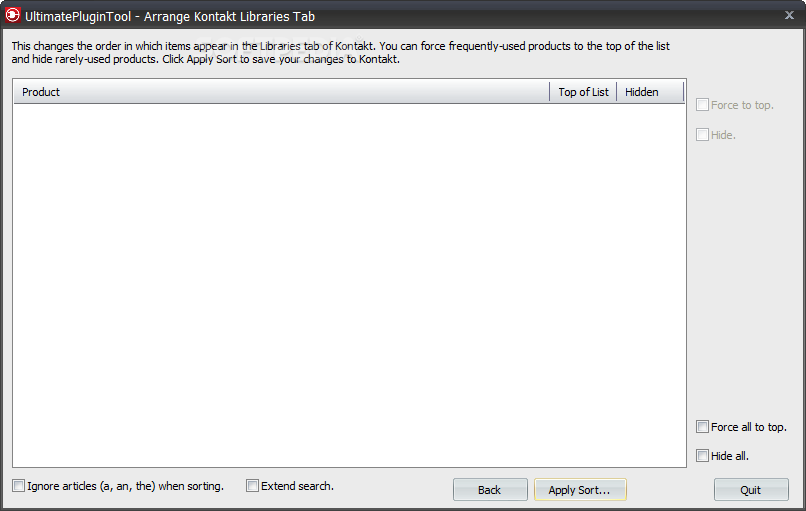Click the Top of List column header
The image size is (806, 511).
click(583, 92)
